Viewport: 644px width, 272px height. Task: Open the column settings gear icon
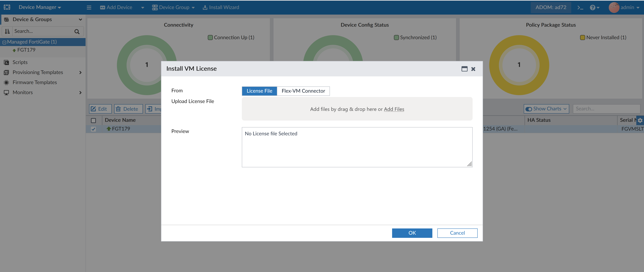point(640,120)
